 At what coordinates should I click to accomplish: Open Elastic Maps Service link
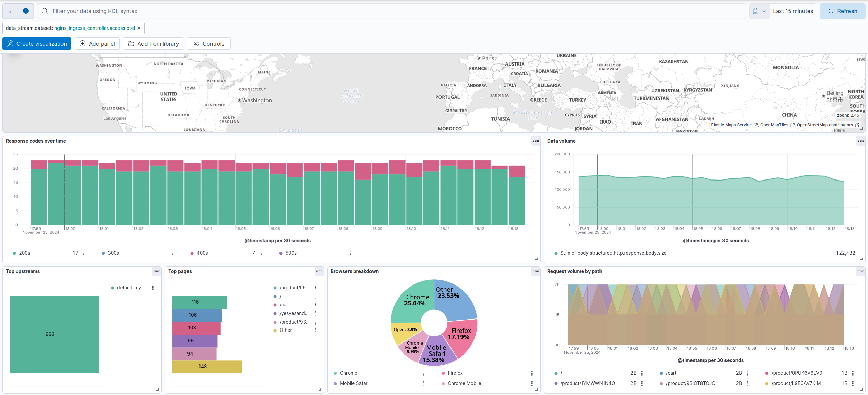click(734, 125)
